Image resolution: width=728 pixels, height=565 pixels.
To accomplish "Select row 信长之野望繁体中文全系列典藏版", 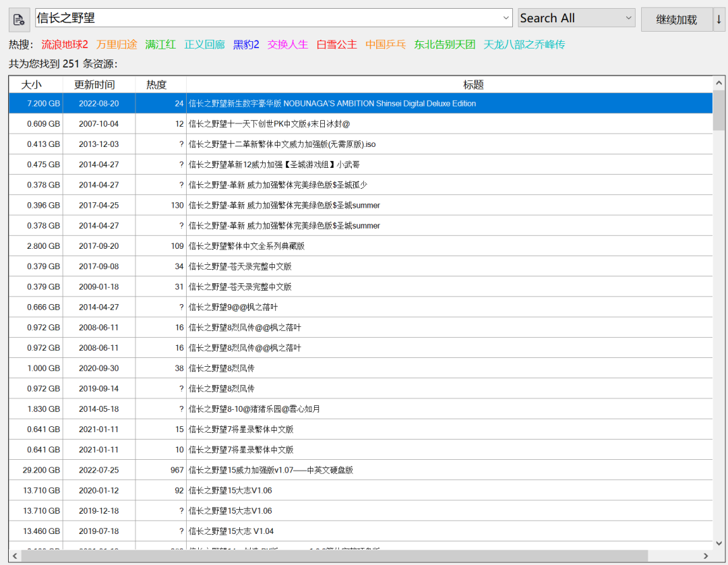I will [361, 246].
